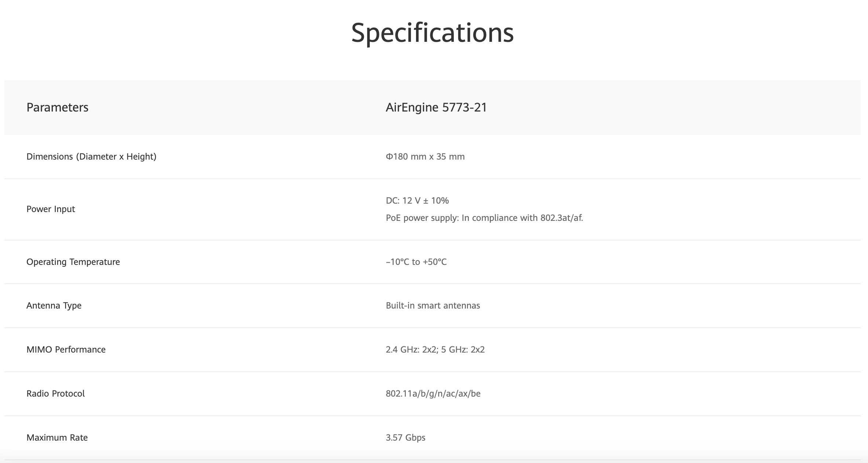
Task: Click the Antenna Type row label
Action: 54,306
